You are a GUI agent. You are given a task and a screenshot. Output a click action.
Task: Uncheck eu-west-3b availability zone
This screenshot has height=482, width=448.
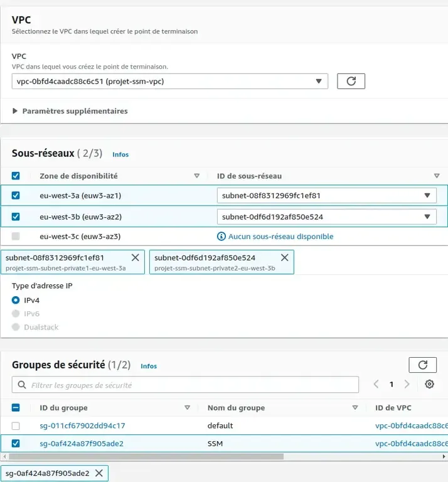pos(16,217)
